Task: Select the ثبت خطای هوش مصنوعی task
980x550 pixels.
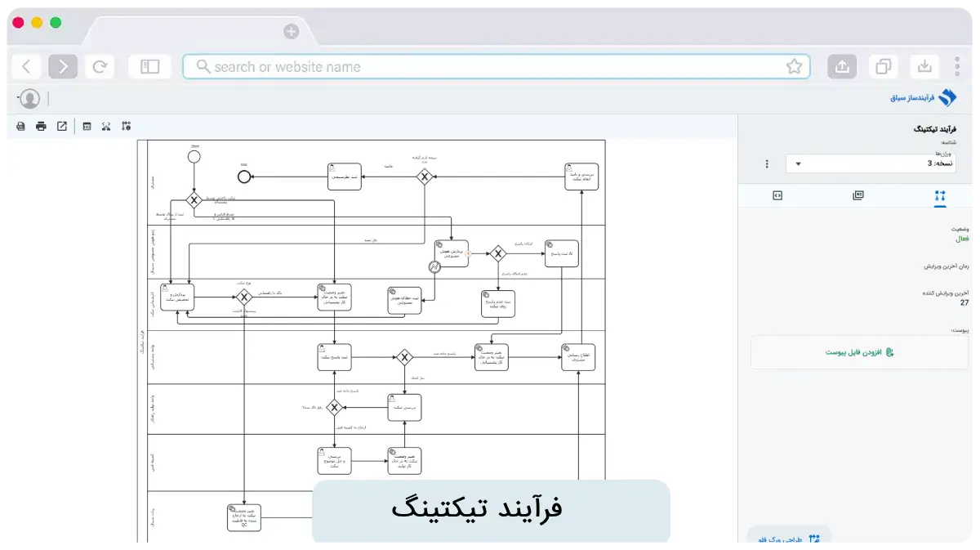Action: [x=403, y=299]
